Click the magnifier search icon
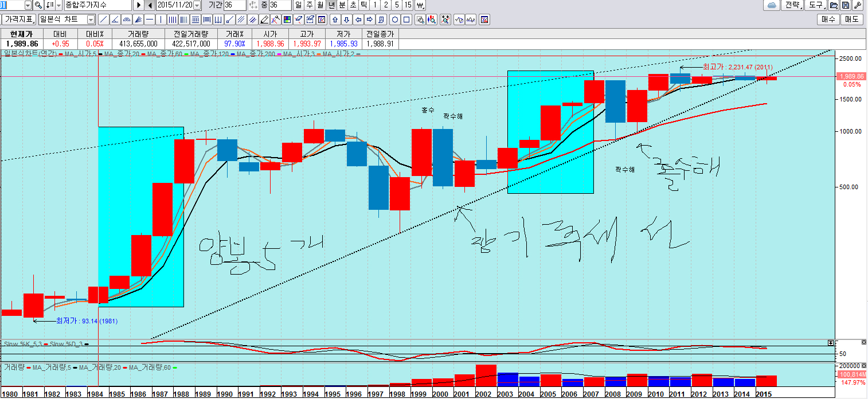 (38, 5)
